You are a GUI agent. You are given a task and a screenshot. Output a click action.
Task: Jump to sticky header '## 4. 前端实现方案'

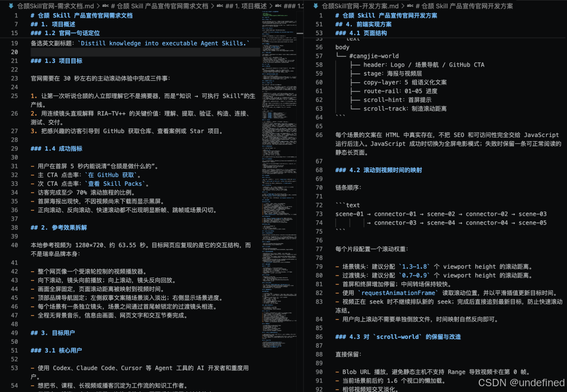[363, 24]
